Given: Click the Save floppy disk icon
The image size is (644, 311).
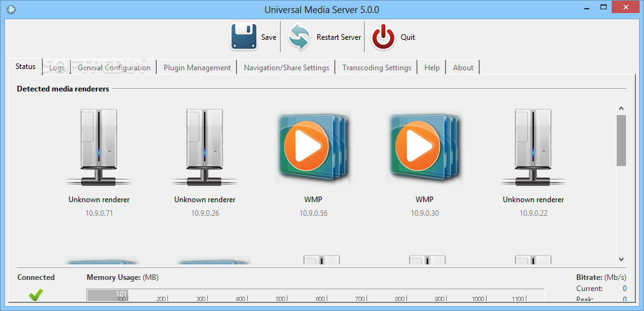Looking at the screenshot, I should pos(244,37).
